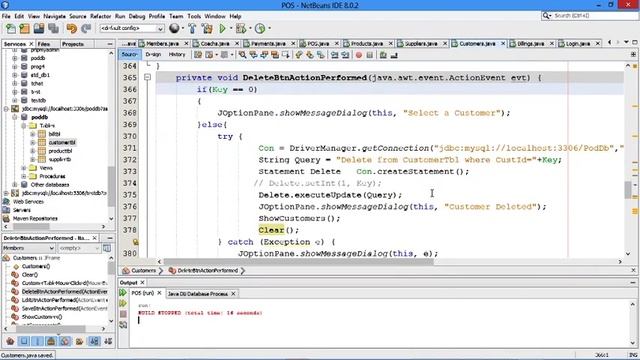This screenshot has height=360, width=640.
Task: Click the red Start Macro Recording icon
Action: (359, 55)
